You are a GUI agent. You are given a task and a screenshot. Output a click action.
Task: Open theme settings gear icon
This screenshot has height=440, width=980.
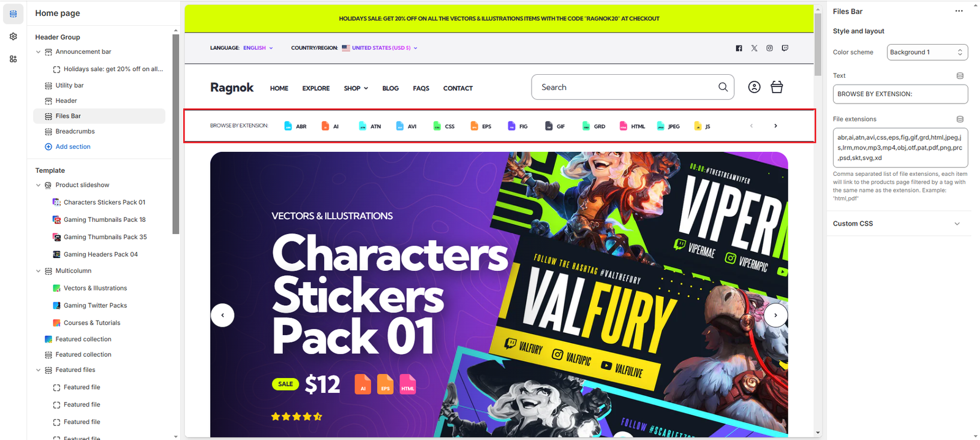coord(13,36)
